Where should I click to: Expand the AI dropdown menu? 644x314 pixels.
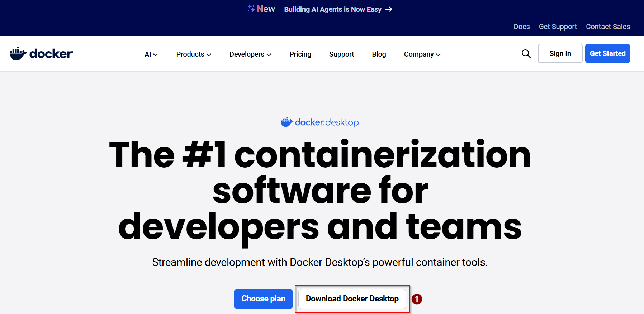click(151, 54)
